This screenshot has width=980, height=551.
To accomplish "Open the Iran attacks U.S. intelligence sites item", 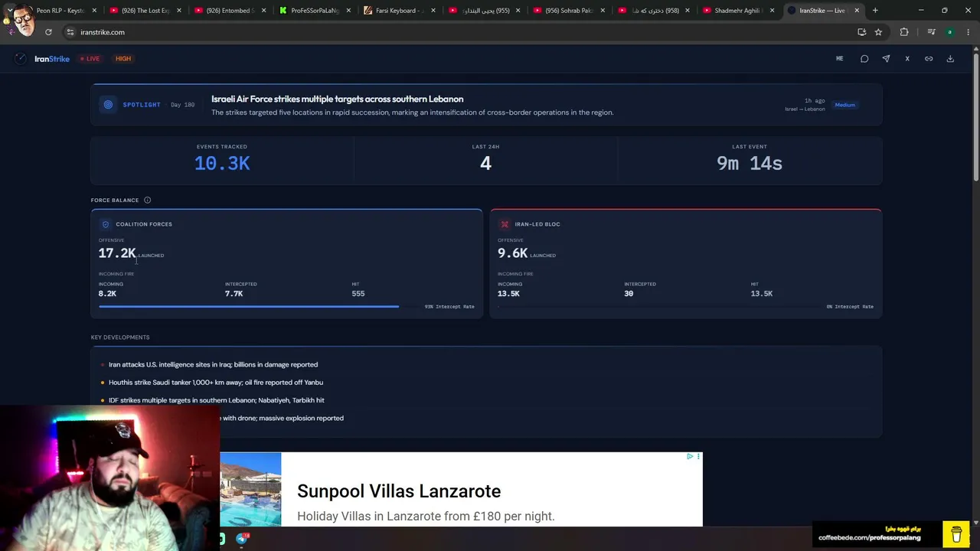I will point(213,364).
